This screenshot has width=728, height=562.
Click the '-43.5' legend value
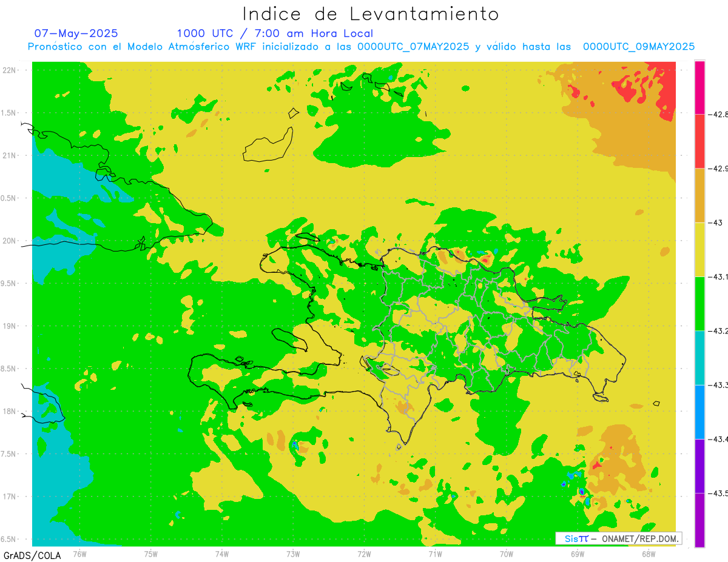(718, 493)
